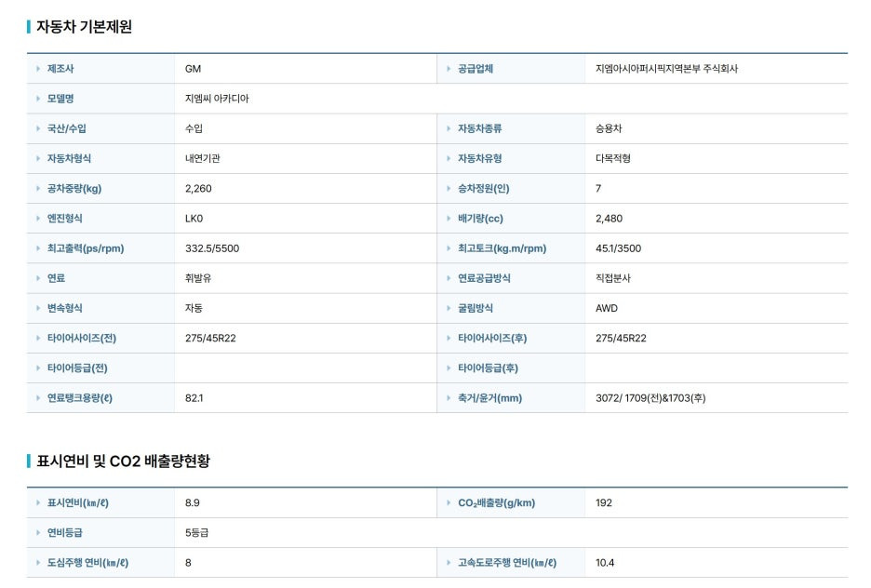Click the 최고토크(kg.m/rpm) label
This screenshot has height=588, width=871.
(x=502, y=248)
